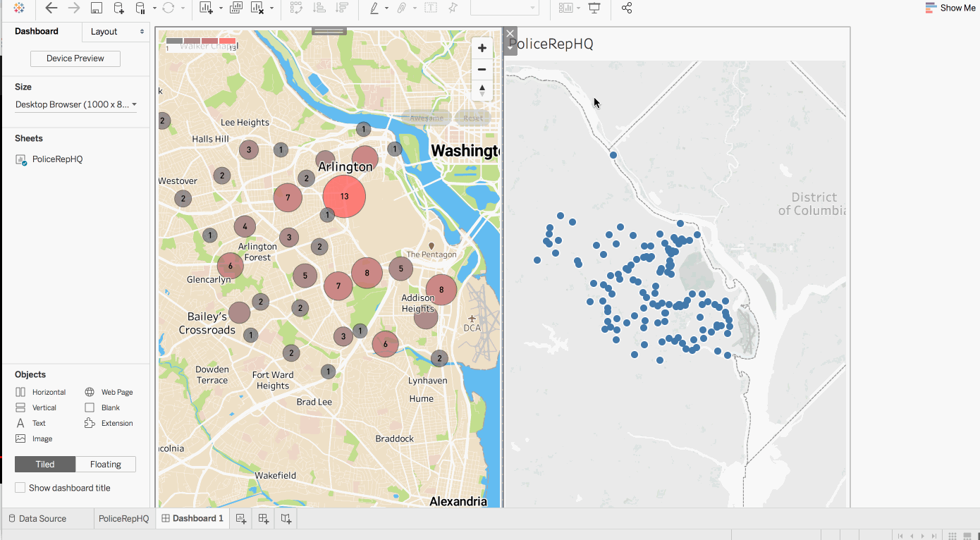Open the Pause Auto Updates dropdown arrow

pyautogui.click(x=154, y=8)
